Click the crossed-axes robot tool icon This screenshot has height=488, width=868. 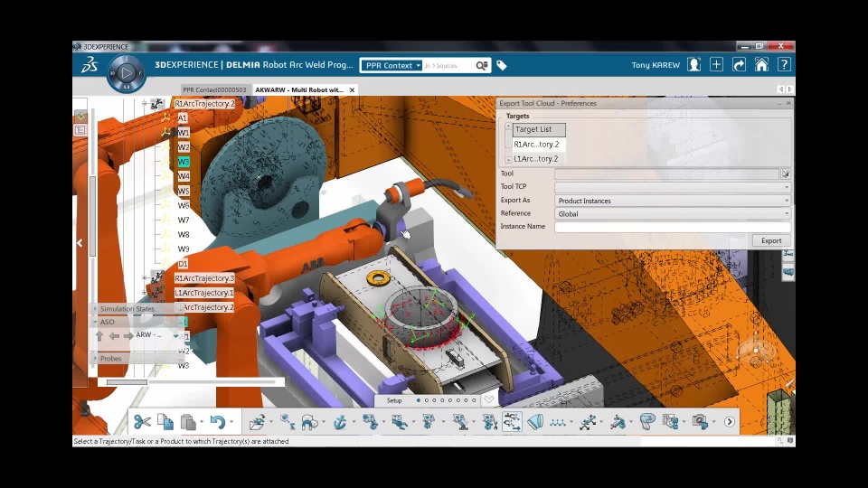588,422
